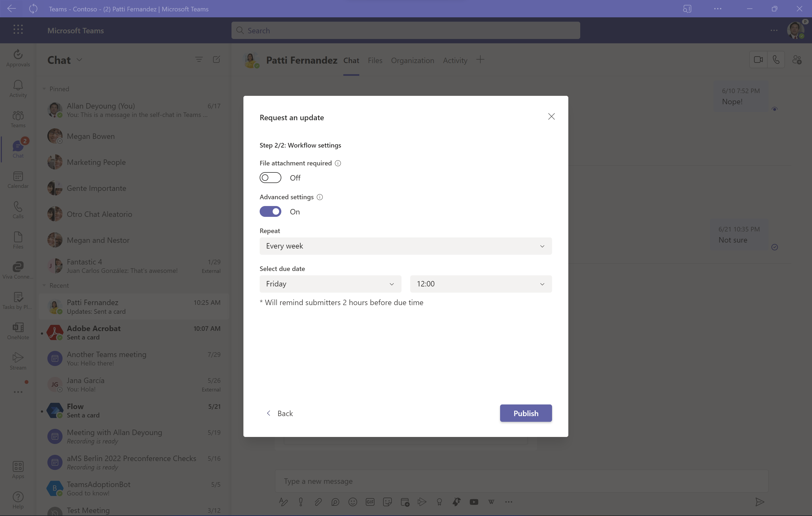Open Megan Bowen chat
This screenshot has width=812, height=516.
(x=134, y=136)
